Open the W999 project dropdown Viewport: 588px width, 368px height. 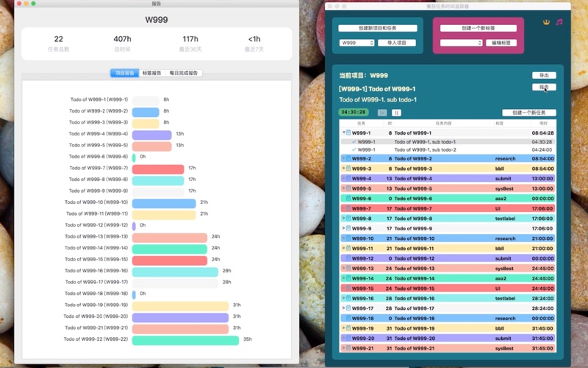(x=357, y=43)
